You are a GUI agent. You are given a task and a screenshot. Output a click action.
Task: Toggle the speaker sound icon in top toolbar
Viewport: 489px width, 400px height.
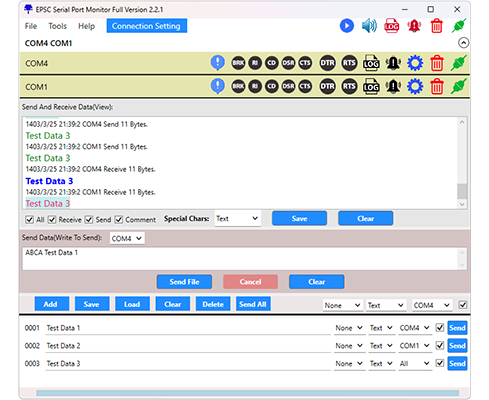click(369, 26)
